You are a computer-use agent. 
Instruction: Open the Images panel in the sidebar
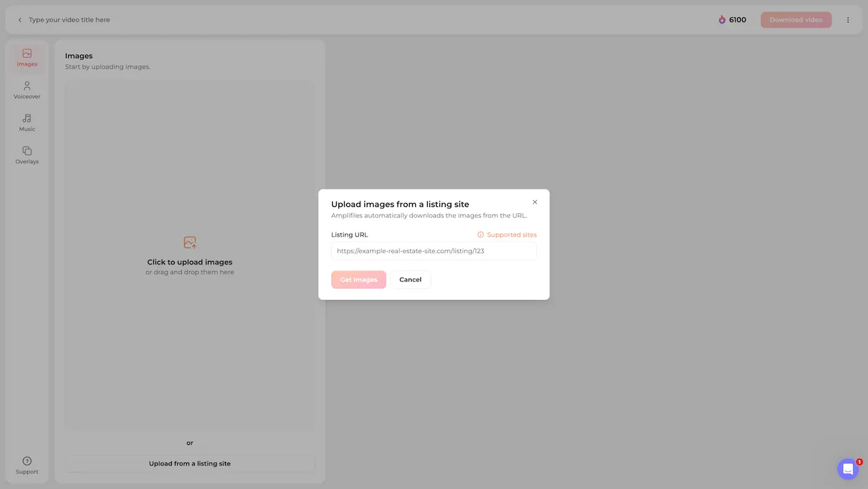(x=27, y=58)
